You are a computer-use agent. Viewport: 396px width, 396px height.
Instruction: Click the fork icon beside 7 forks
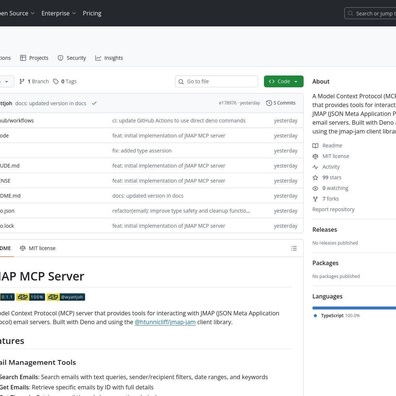click(x=315, y=199)
